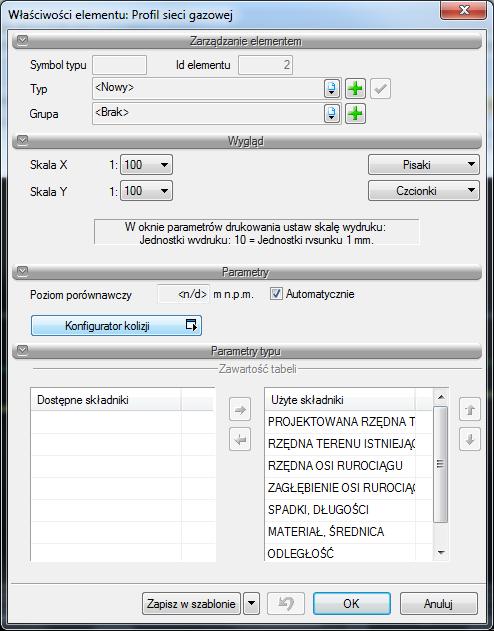The height and width of the screenshot is (631, 494).
Task: Move component back with left arrow
Action: tap(240, 439)
